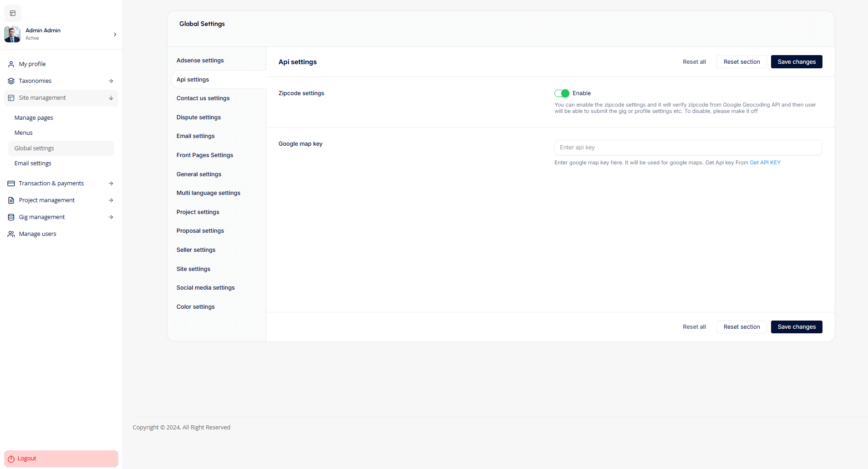The width and height of the screenshot is (868, 469).
Task: Click the Taxonomies layers icon
Action: [11, 81]
